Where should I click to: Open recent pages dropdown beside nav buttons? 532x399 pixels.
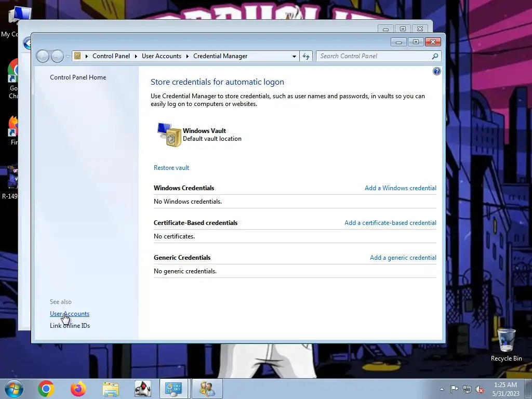click(x=68, y=56)
